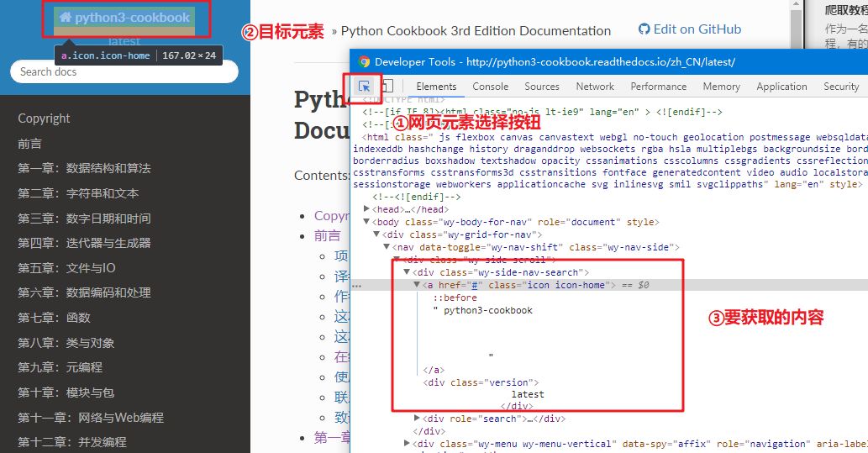Click Python Cookbook 3rd Edition Documentation breadcrumb

[x=476, y=31]
